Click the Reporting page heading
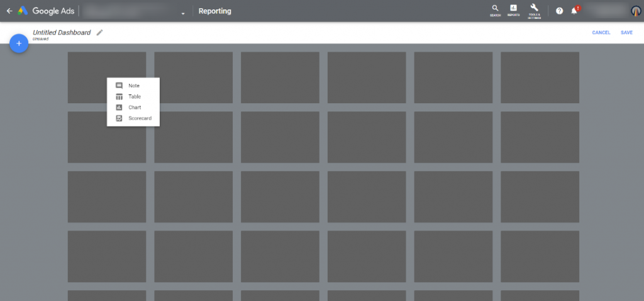 coord(214,11)
